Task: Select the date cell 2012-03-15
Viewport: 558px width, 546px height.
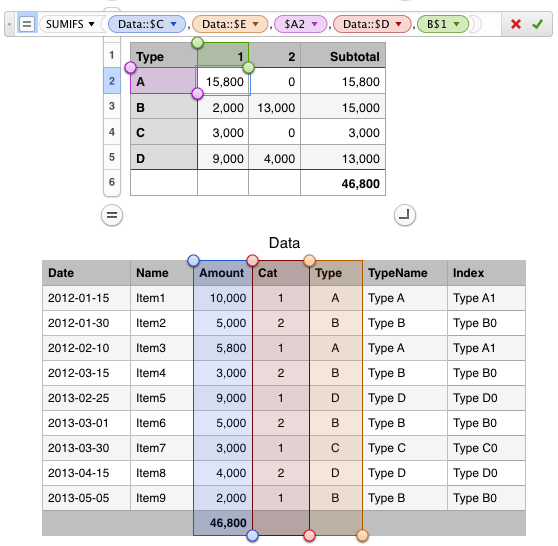Action: [x=86, y=373]
